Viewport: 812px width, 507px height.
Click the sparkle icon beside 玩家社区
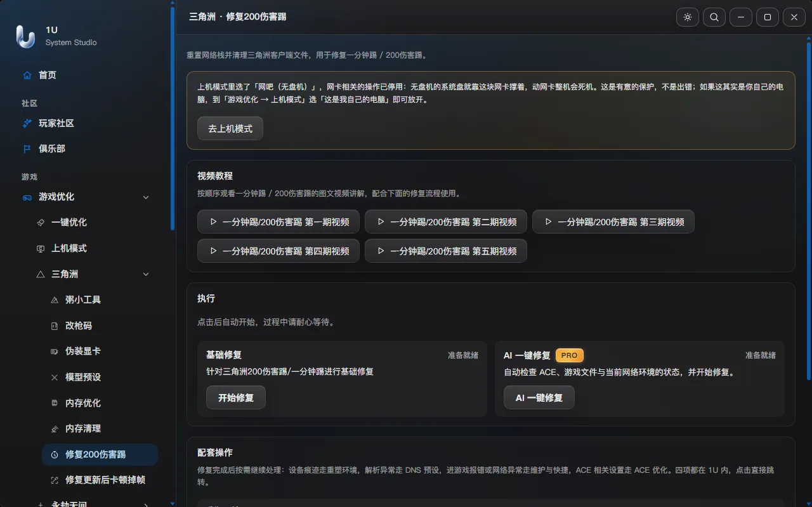[x=27, y=123]
